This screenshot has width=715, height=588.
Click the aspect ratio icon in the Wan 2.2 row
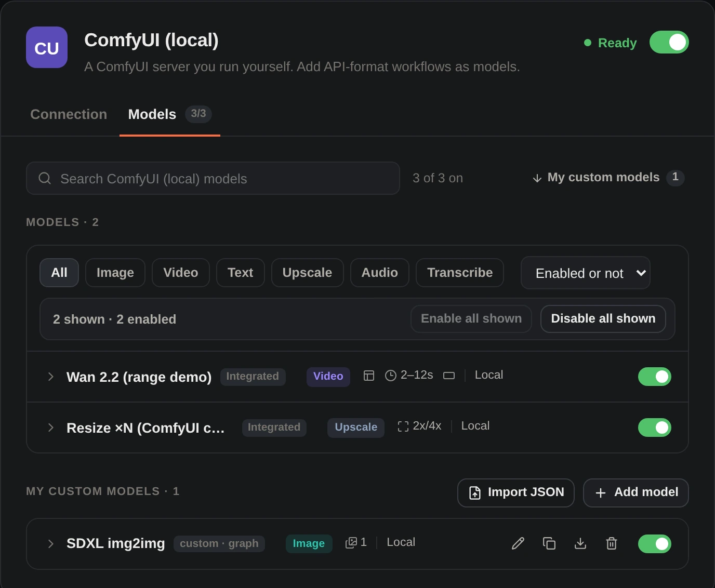(449, 376)
